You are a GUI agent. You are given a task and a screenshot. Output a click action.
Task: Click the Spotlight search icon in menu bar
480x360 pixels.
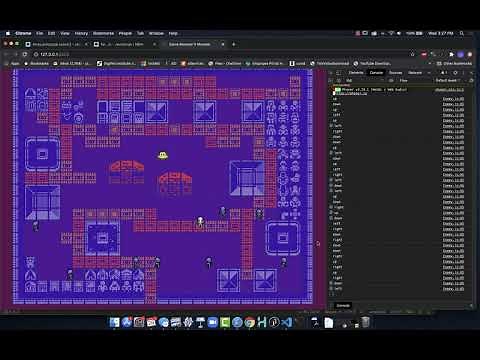coord(462,33)
